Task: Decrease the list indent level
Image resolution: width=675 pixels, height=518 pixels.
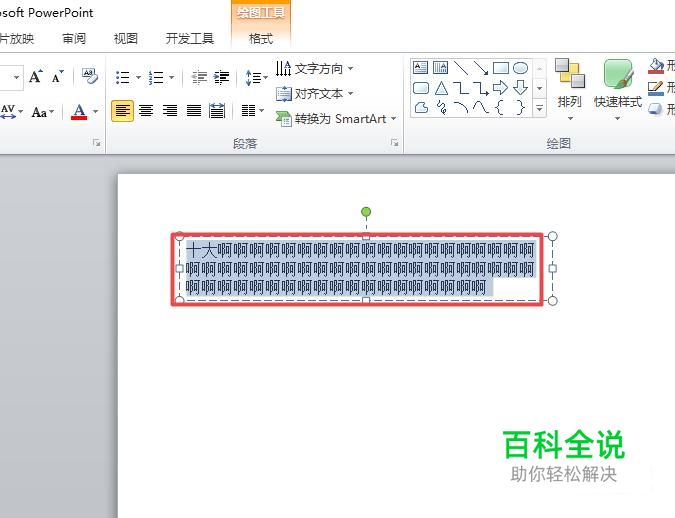Action: (199, 78)
